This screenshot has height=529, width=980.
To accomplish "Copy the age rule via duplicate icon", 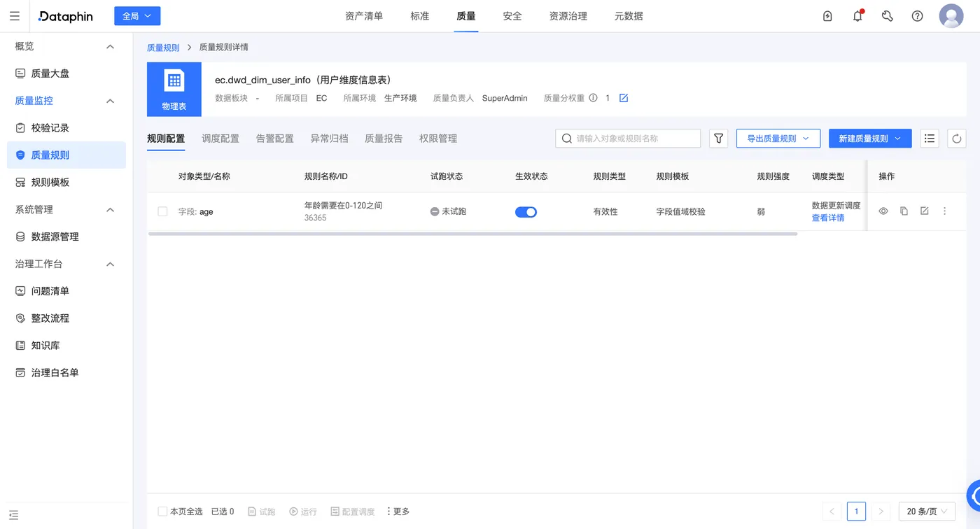I will (904, 211).
